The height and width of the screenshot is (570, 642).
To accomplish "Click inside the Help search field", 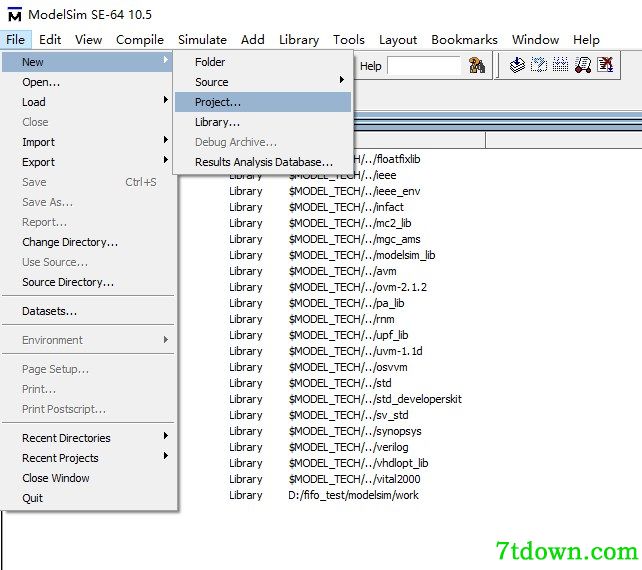I will (424, 66).
